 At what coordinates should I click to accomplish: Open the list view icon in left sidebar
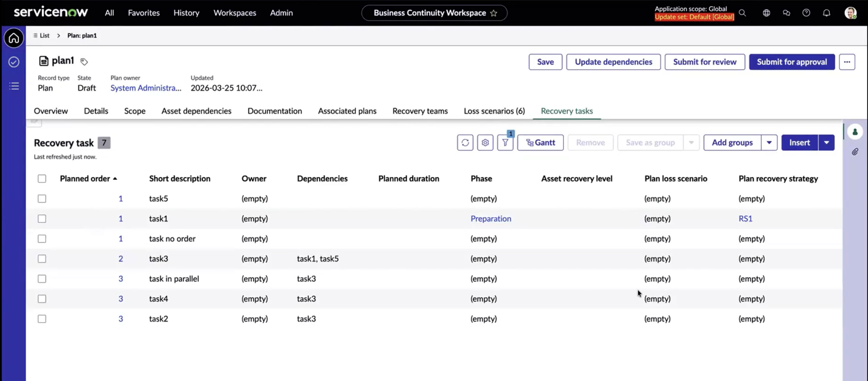pos(14,86)
